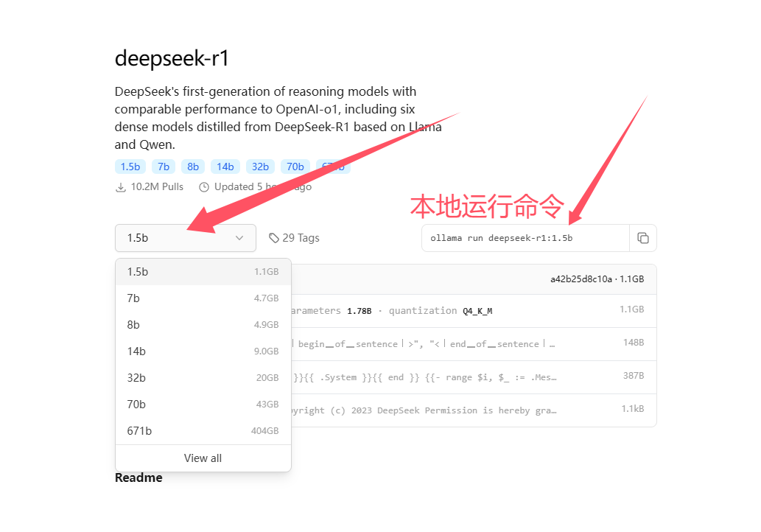Click the deepseek-r1 page title
Viewport: 761px width, 532px height.
point(172,58)
